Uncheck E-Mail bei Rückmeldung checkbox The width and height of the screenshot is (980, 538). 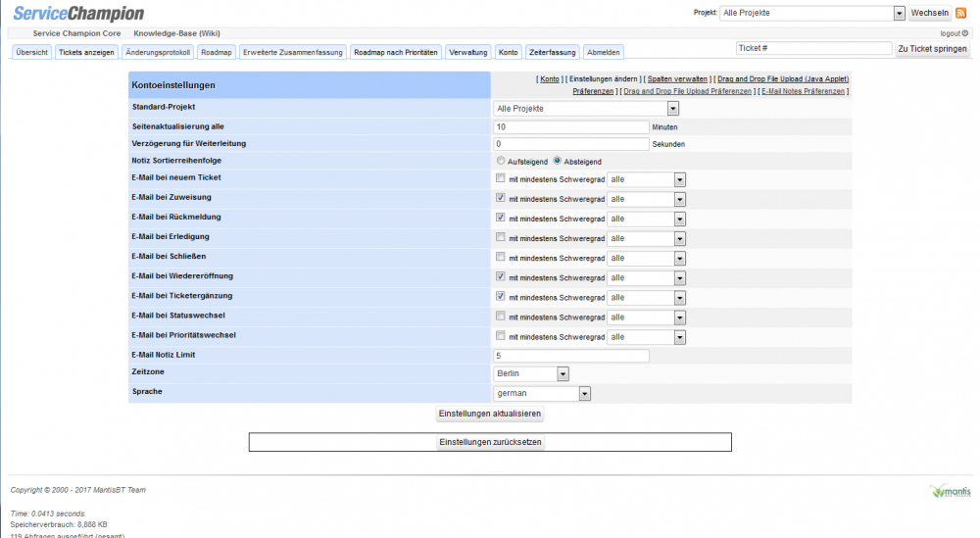[500, 218]
